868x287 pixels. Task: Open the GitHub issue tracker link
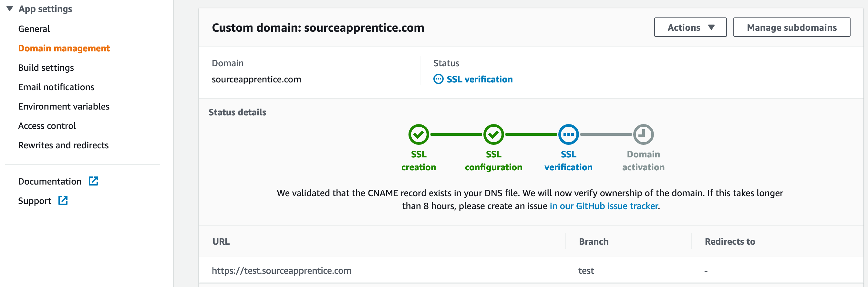point(604,206)
